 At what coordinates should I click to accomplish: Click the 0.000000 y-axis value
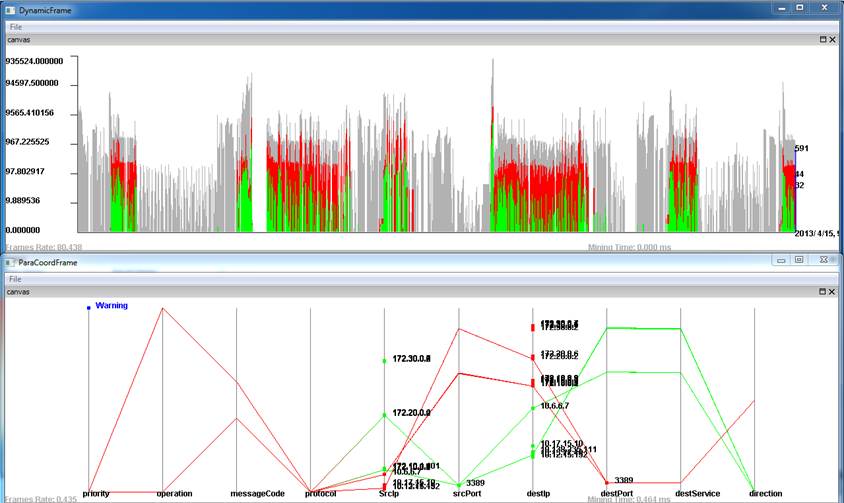[23, 230]
